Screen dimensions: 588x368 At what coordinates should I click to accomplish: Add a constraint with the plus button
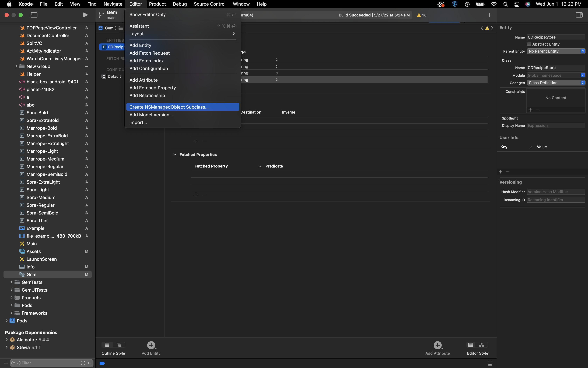coord(530,110)
